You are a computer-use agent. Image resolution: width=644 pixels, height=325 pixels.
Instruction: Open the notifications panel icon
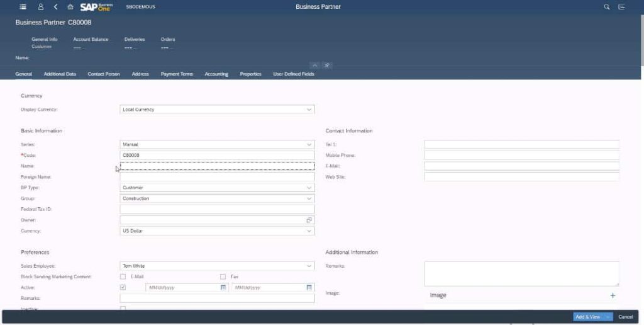tap(622, 6)
